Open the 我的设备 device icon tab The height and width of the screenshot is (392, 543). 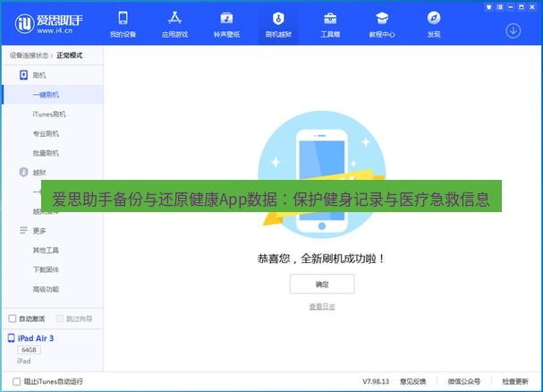pyautogui.click(x=123, y=24)
